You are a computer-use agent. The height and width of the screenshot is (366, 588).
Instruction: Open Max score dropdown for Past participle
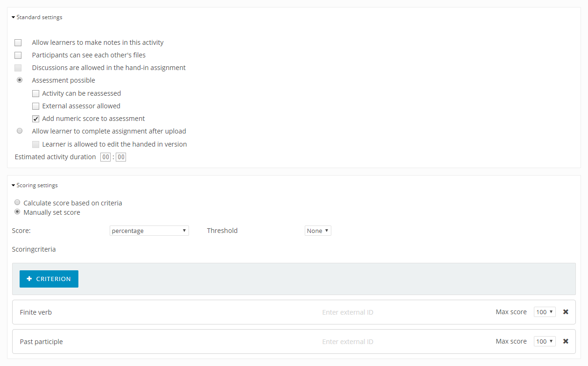[545, 341]
